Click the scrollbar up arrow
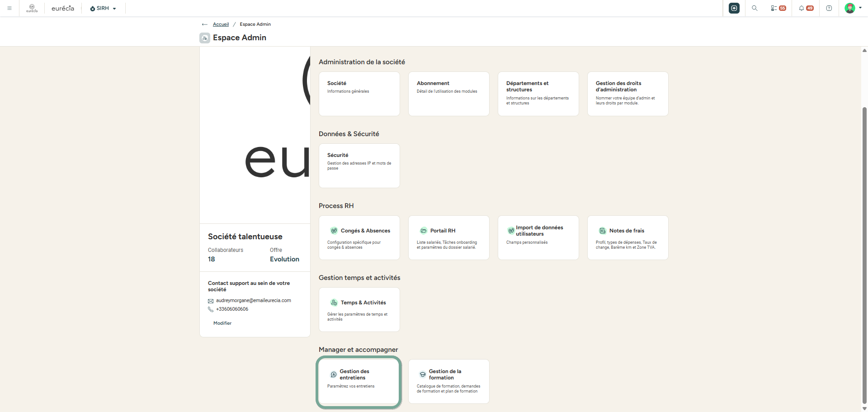 tap(864, 50)
